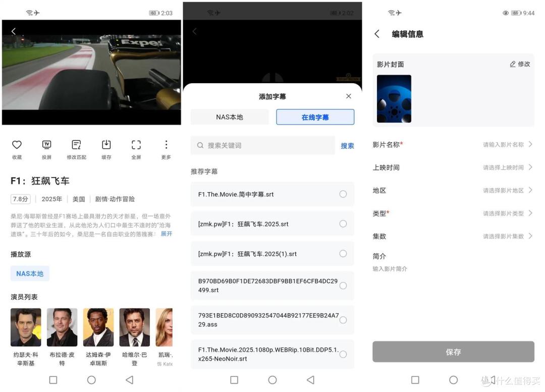Tap the 剧情·动作冒险 genre text
Image resolution: width=545 pixels, height=392 pixels.
point(115,199)
